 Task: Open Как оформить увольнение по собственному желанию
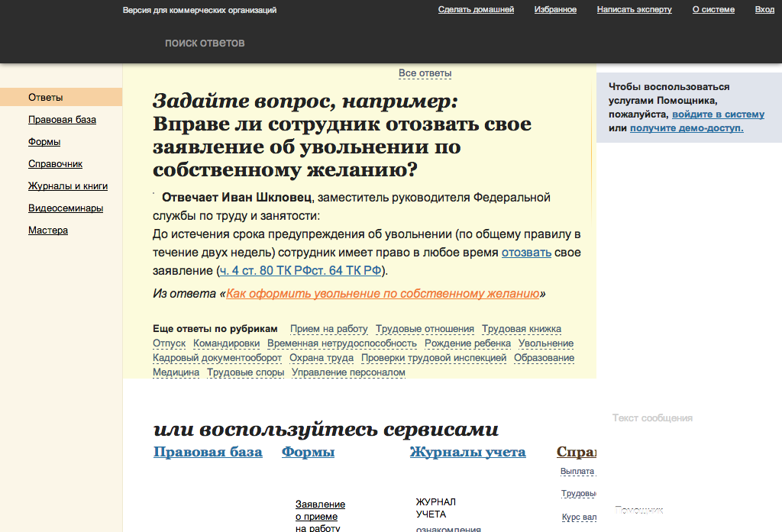pos(383,294)
